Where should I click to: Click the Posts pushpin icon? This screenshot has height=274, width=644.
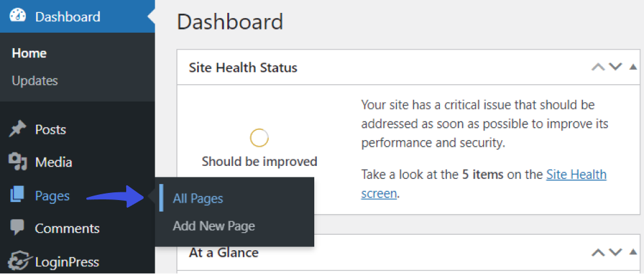click(x=17, y=130)
